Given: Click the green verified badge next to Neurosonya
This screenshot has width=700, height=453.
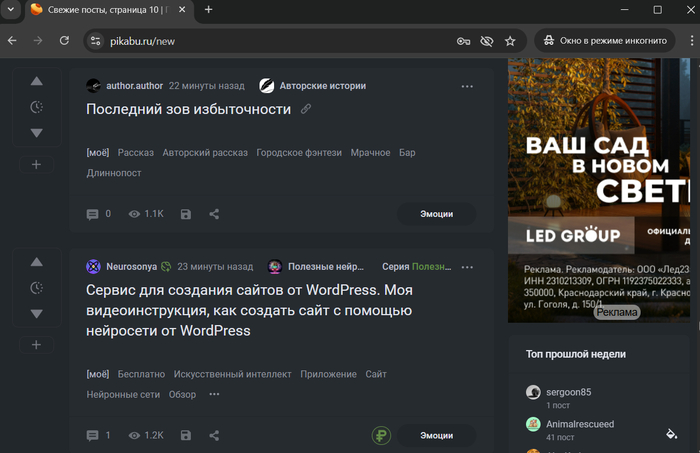Looking at the screenshot, I should click(x=166, y=267).
